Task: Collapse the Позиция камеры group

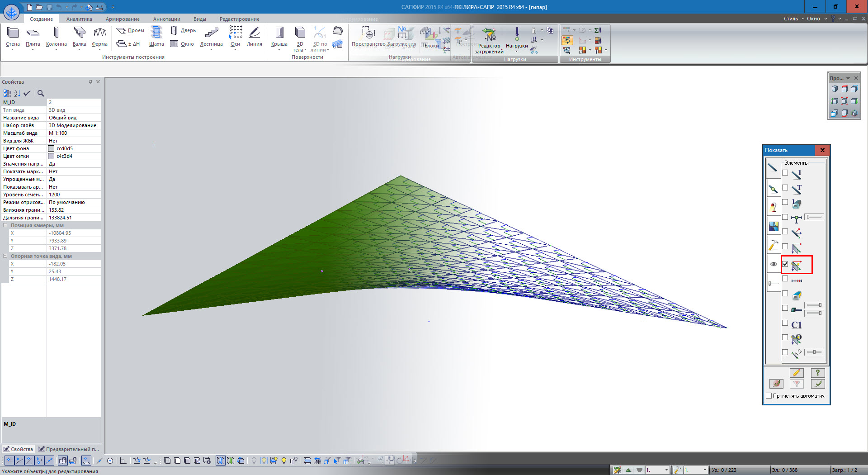Action: [x=5, y=225]
